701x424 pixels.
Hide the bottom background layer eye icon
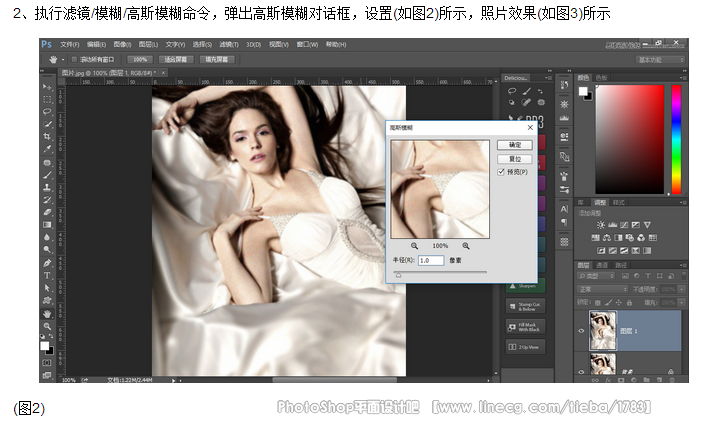[x=581, y=371]
